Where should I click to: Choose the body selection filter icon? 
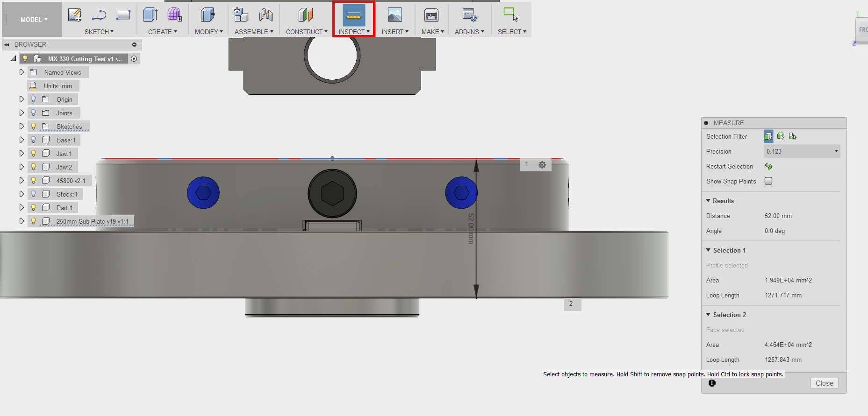coord(781,136)
